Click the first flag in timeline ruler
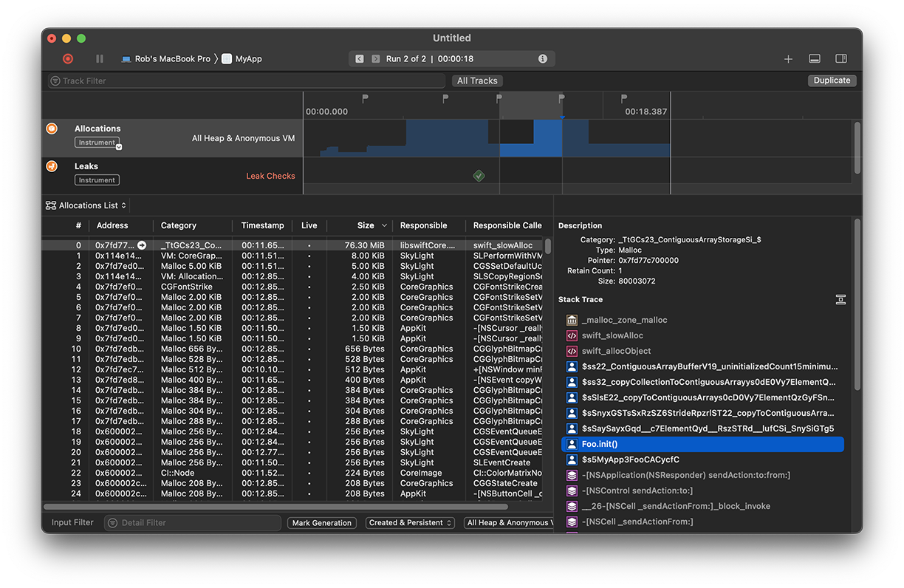Screen dimensions: 904x588 pos(365,98)
